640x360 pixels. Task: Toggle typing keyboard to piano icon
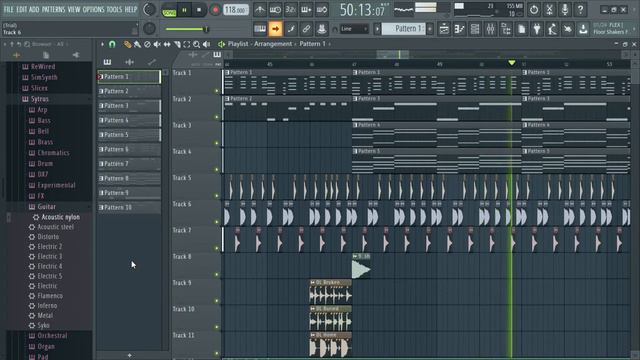pyautogui.click(x=260, y=29)
